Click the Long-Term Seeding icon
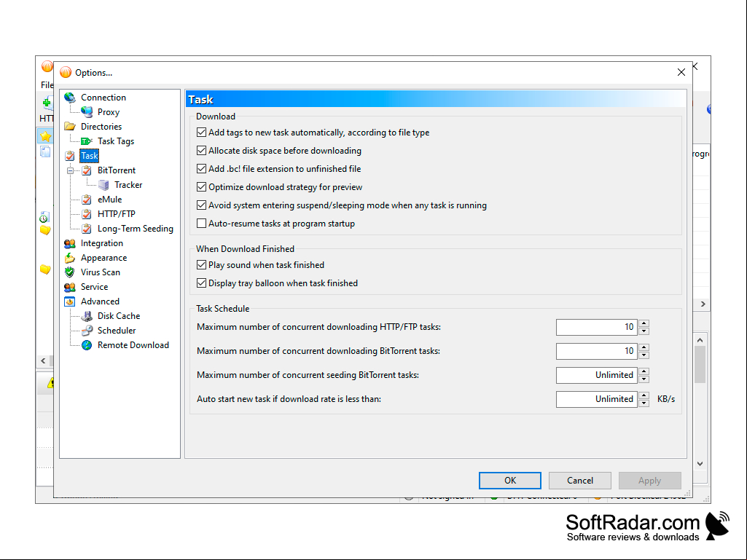Screen dimensions: 747x560 (x=87, y=229)
